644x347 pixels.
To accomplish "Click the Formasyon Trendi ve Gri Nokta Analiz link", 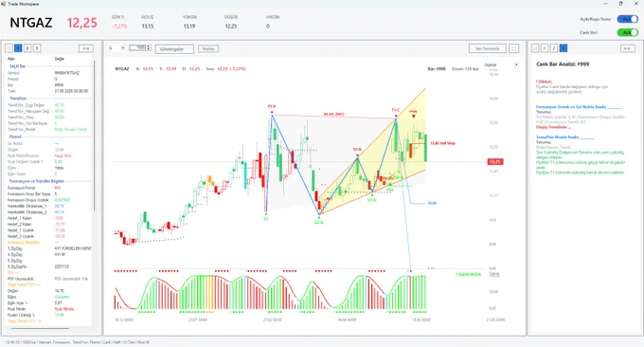I will [x=579, y=107].
